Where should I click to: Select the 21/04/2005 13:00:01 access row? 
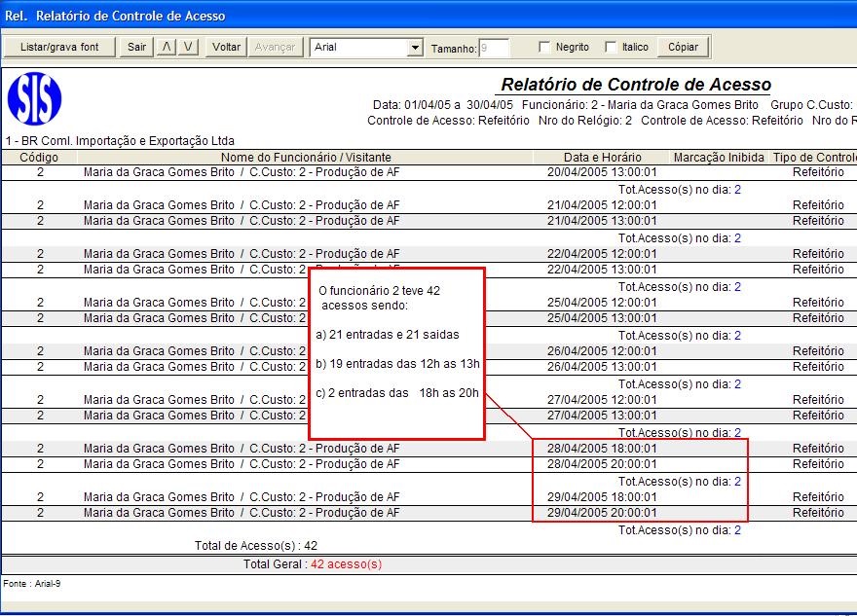pyautogui.click(x=428, y=221)
